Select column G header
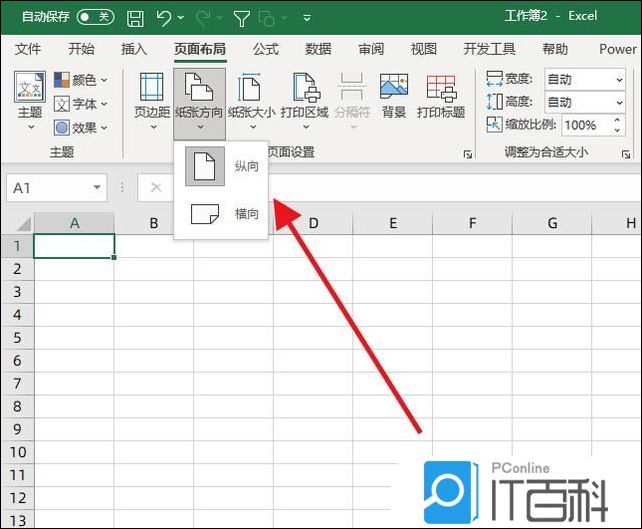 pyautogui.click(x=552, y=224)
